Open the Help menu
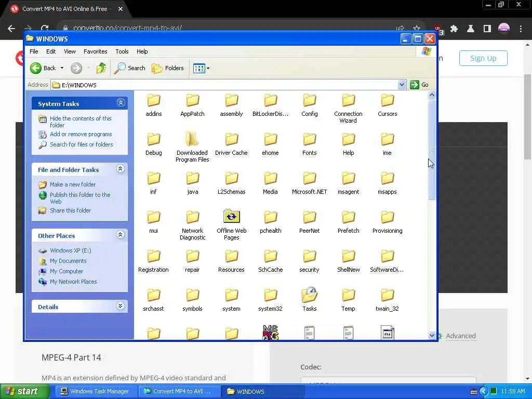The image size is (532, 399). pos(142,51)
